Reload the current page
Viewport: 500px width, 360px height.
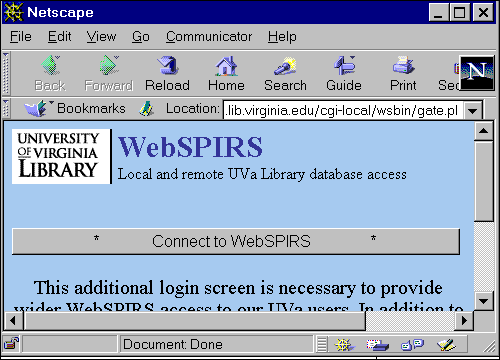coord(167,73)
